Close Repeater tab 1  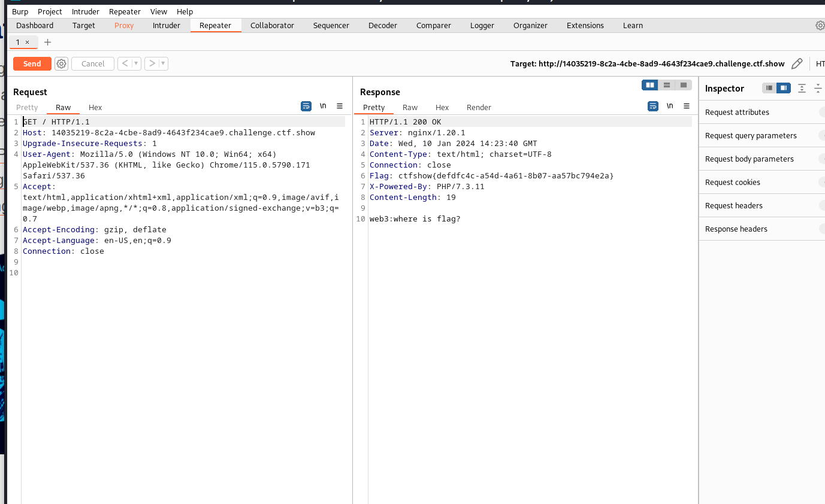coord(27,42)
